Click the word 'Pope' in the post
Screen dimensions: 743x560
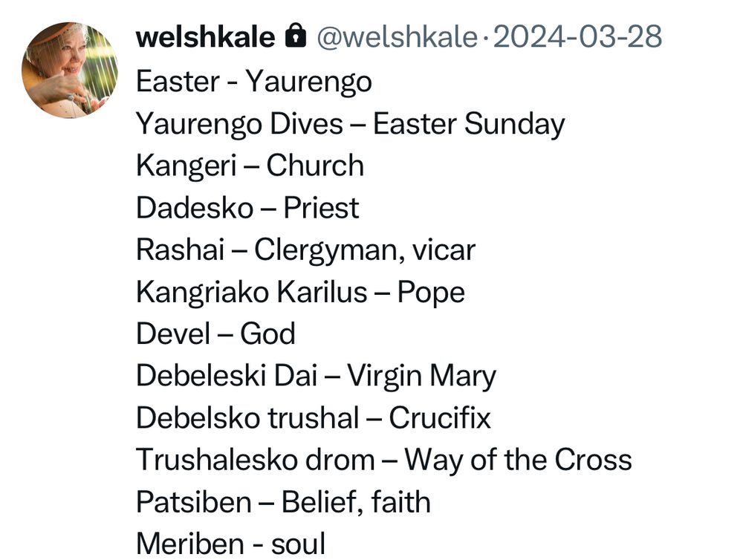pyautogui.click(x=431, y=293)
